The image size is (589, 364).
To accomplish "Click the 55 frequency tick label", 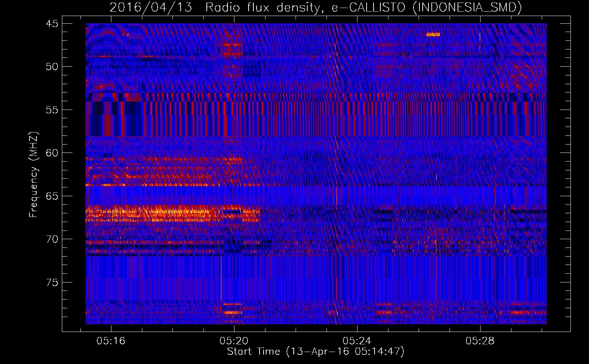I will point(52,110).
